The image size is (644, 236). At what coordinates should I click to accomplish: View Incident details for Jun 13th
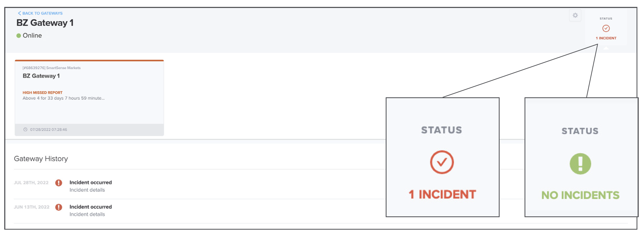pos(87,214)
